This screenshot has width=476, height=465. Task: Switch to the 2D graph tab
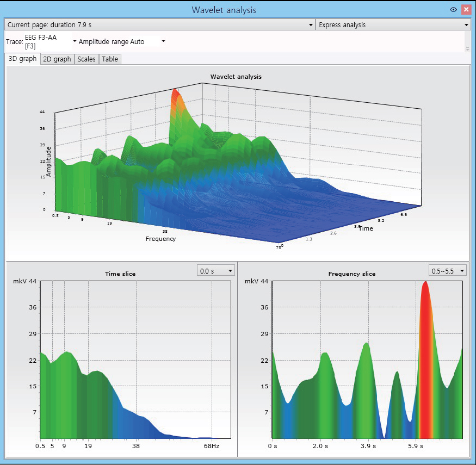tap(57, 59)
